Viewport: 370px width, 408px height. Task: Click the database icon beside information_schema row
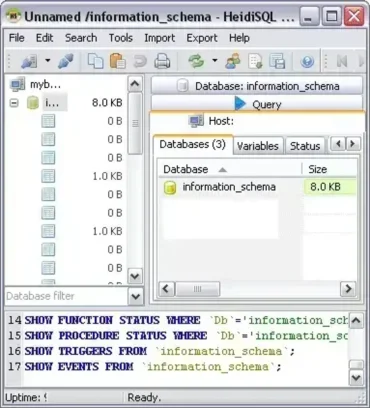pyautogui.click(x=170, y=187)
